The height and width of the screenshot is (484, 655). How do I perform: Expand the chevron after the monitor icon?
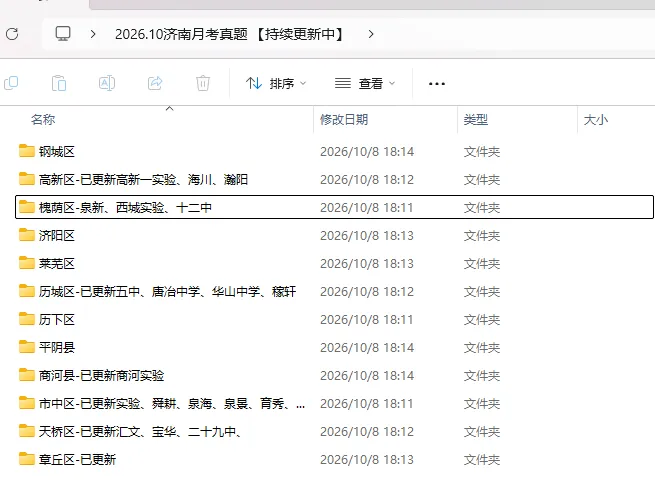tap(93, 34)
